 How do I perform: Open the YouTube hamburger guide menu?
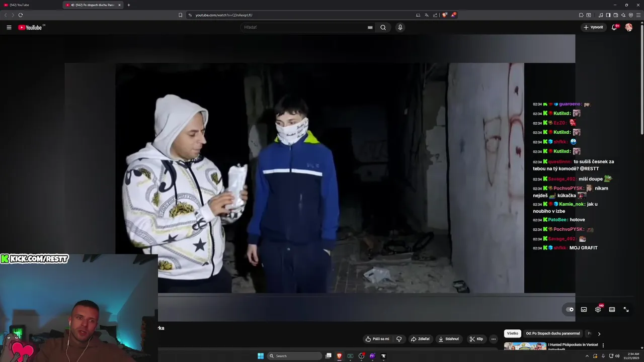click(9, 28)
